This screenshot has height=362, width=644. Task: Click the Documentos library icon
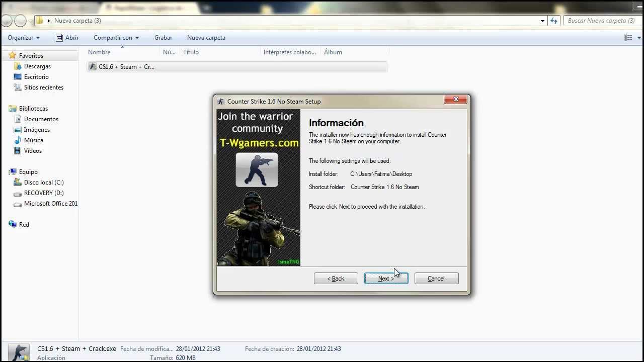[18, 119]
